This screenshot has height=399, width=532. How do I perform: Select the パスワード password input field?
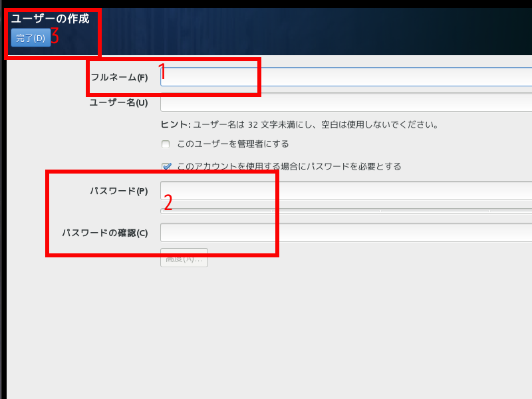pos(346,191)
